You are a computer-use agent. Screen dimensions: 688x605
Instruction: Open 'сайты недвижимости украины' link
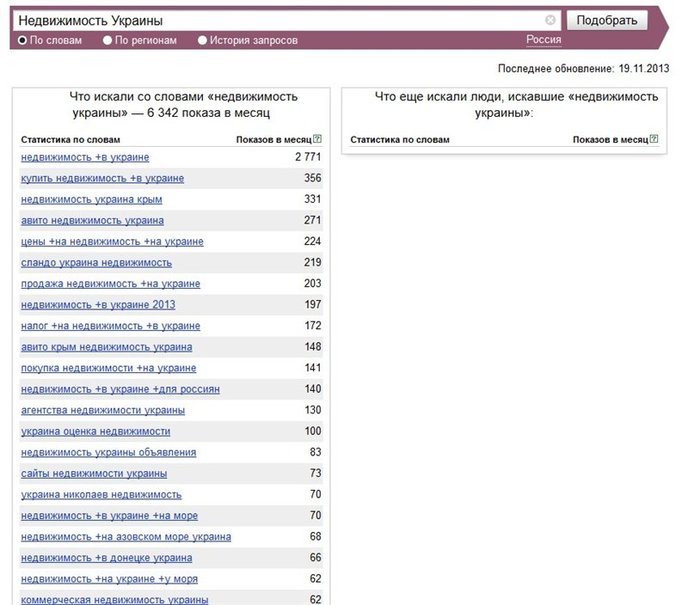point(94,473)
